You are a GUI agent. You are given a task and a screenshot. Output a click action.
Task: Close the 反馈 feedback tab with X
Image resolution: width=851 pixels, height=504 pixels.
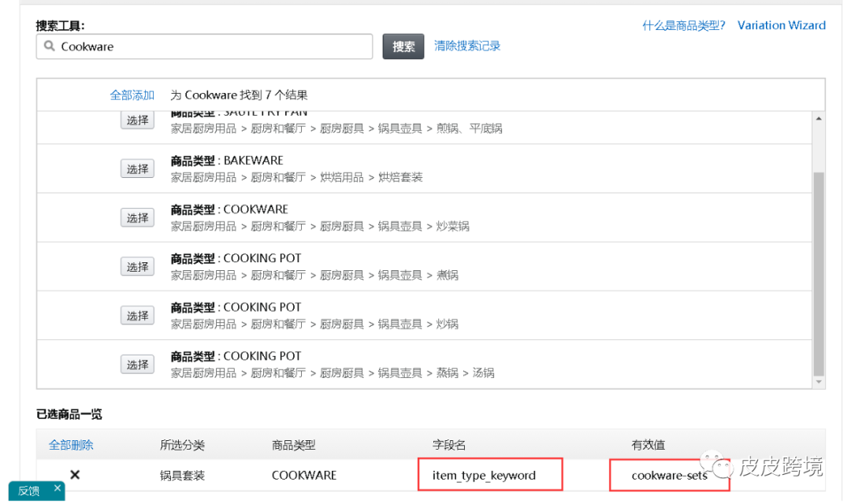[x=57, y=488]
